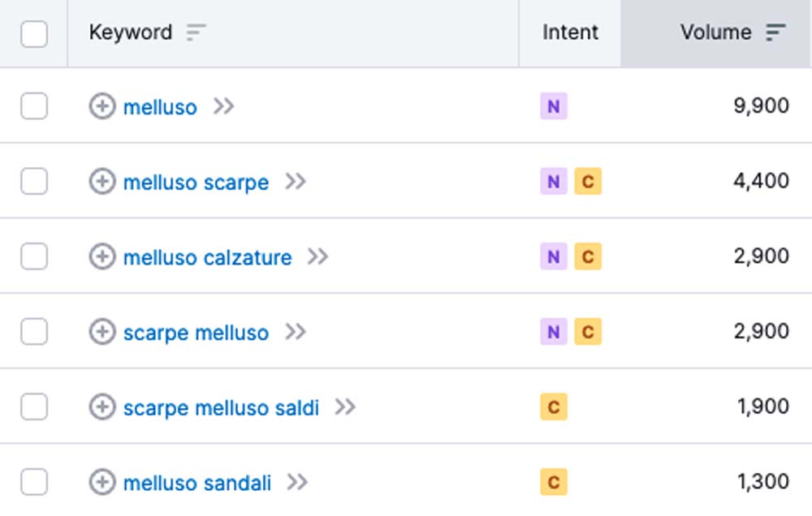Click the Intent column header

coord(570,32)
